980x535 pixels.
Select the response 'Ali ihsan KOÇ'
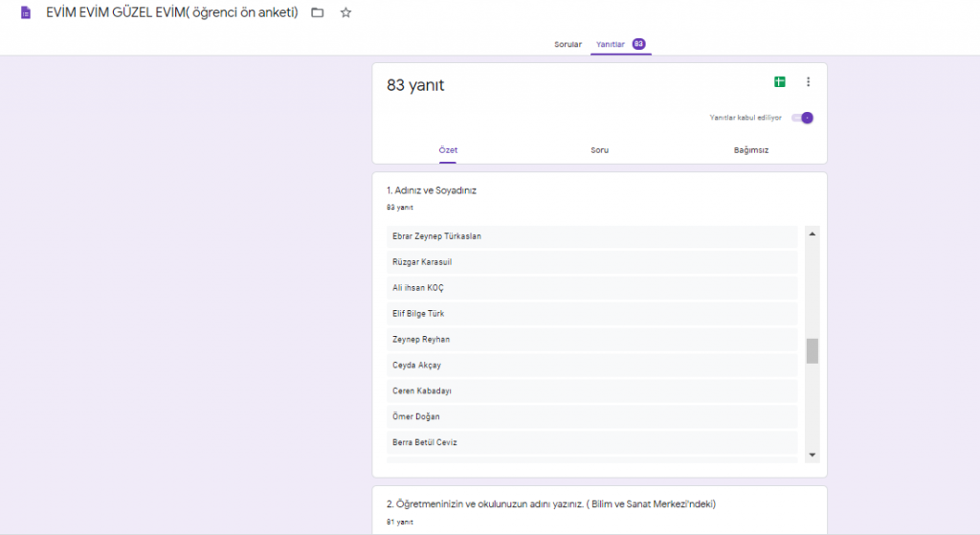(x=591, y=288)
